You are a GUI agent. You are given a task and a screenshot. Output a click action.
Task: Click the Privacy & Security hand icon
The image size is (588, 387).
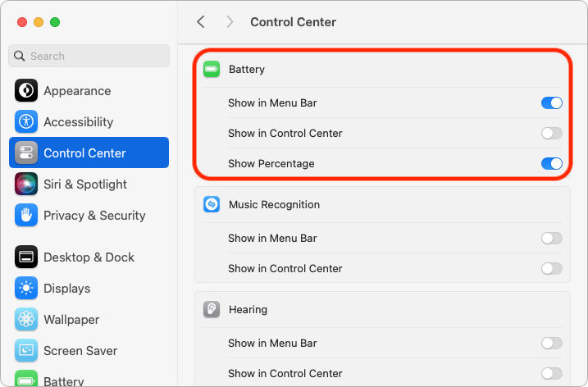pyautogui.click(x=26, y=216)
